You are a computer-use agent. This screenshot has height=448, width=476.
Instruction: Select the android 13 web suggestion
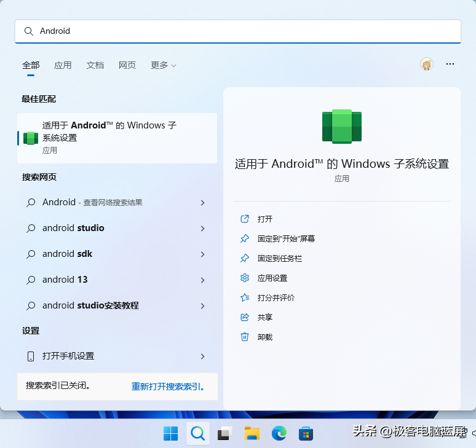pyautogui.click(x=117, y=280)
